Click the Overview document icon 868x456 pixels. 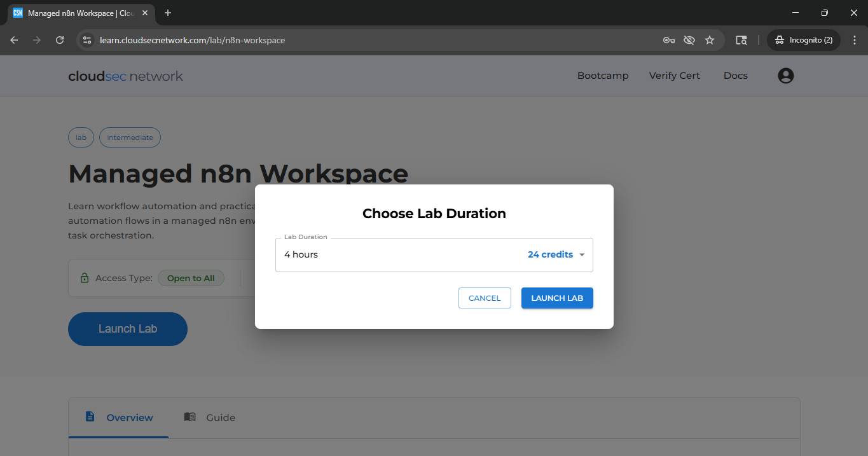point(90,417)
